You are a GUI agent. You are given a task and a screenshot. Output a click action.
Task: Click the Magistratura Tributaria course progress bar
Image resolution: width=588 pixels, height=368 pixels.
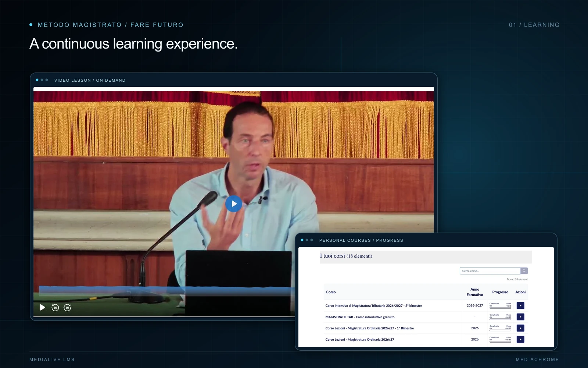click(x=500, y=308)
